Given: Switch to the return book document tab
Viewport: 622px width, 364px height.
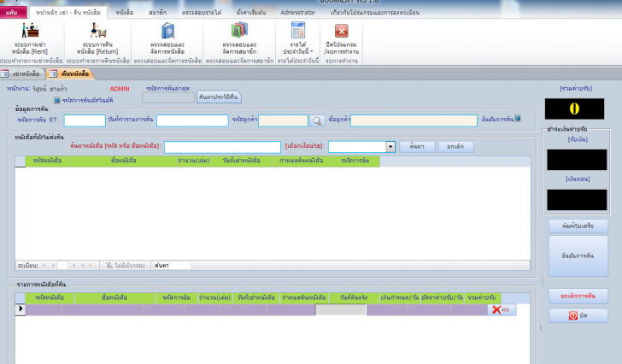Looking at the screenshot, I should 71,73.
